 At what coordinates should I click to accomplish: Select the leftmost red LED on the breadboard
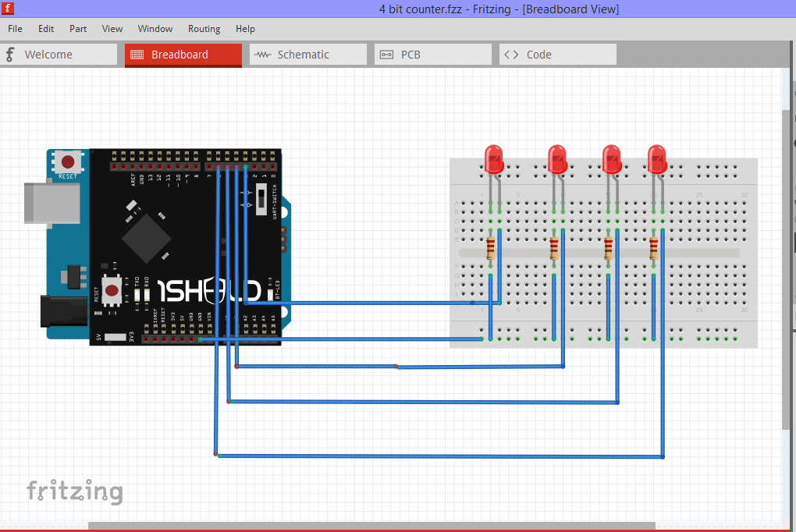pos(493,158)
